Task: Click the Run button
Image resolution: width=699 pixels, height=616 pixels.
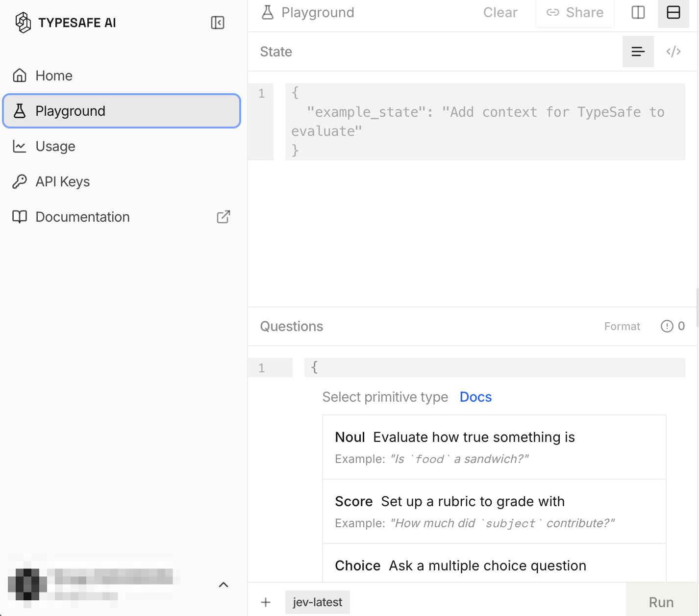Action: pyautogui.click(x=661, y=602)
